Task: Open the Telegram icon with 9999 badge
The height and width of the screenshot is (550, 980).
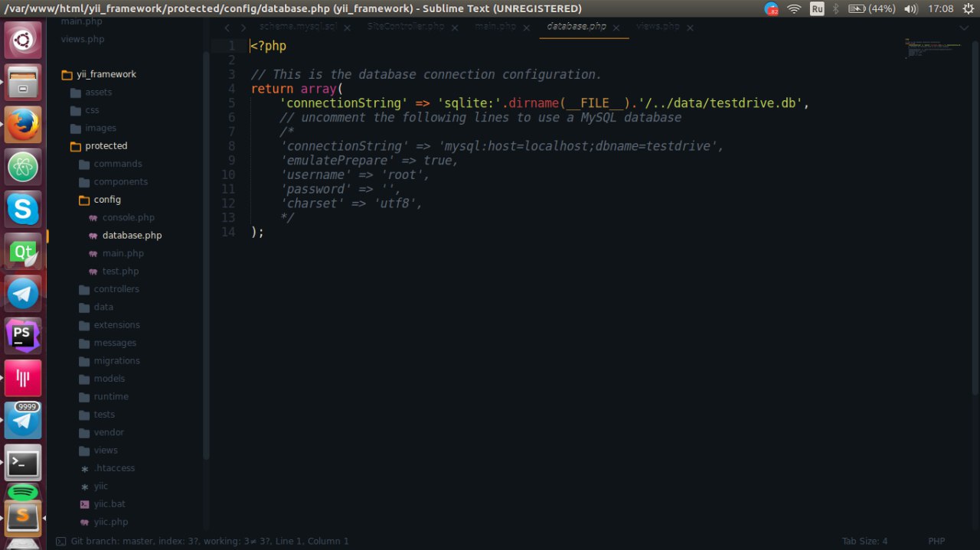Action: [23, 420]
